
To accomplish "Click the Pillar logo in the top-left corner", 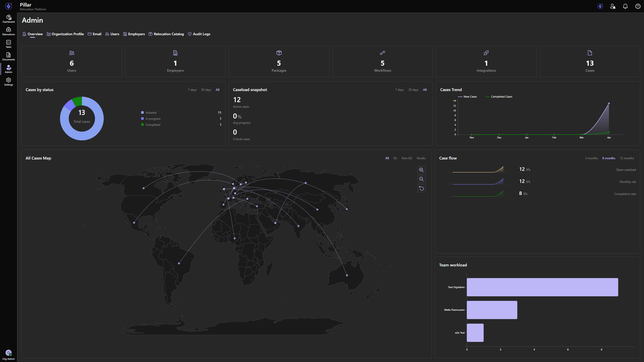I will (9, 6).
